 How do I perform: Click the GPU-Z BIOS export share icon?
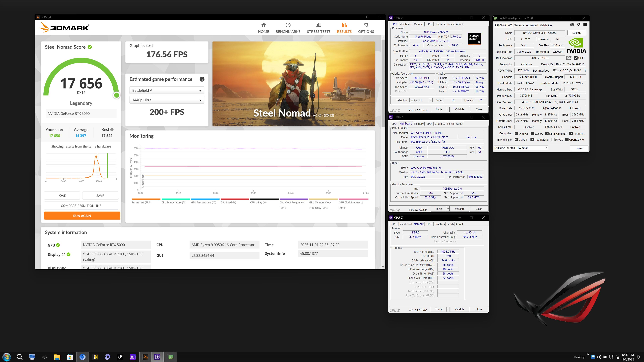pos(569,58)
